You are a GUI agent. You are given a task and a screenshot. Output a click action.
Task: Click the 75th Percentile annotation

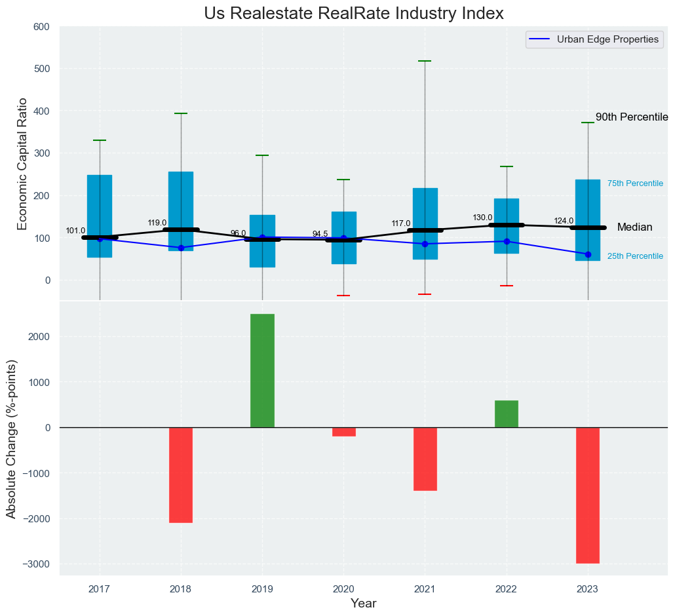pos(635,183)
